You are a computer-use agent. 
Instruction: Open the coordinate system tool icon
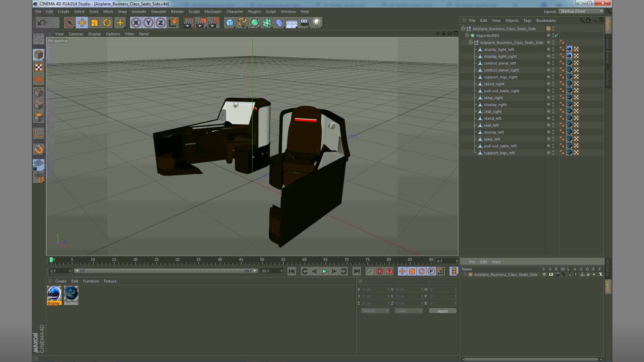tap(173, 23)
